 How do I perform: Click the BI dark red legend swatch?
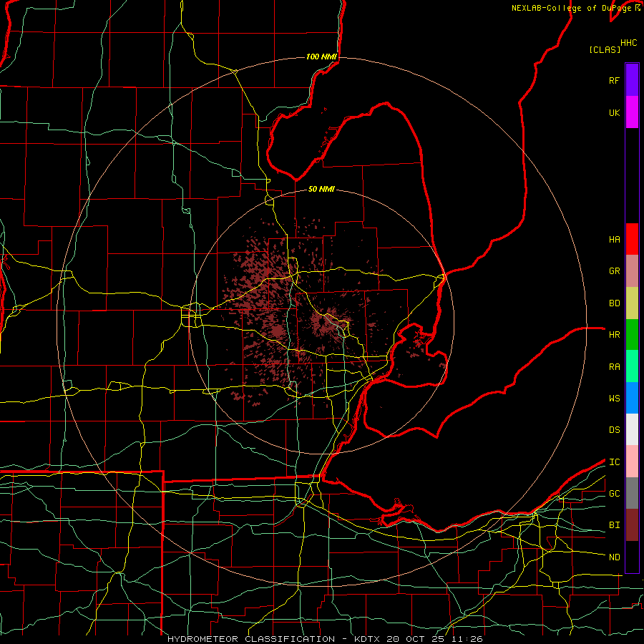click(632, 525)
